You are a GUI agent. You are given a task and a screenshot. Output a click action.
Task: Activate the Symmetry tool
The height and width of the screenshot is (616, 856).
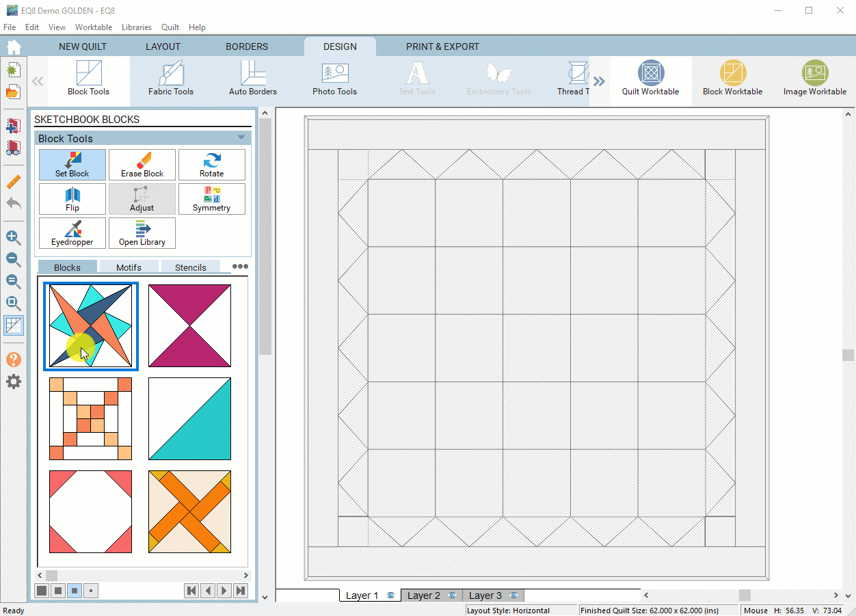(x=211, y=199)
